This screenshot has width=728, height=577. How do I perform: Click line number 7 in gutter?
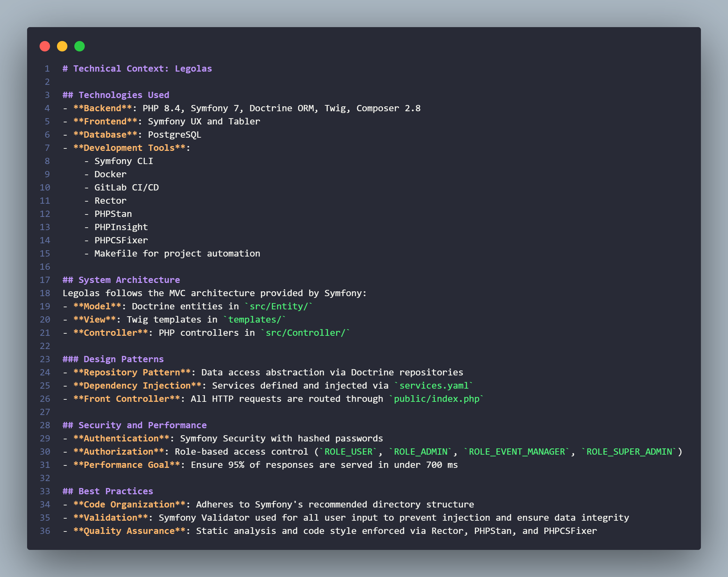tap(47, 148)
